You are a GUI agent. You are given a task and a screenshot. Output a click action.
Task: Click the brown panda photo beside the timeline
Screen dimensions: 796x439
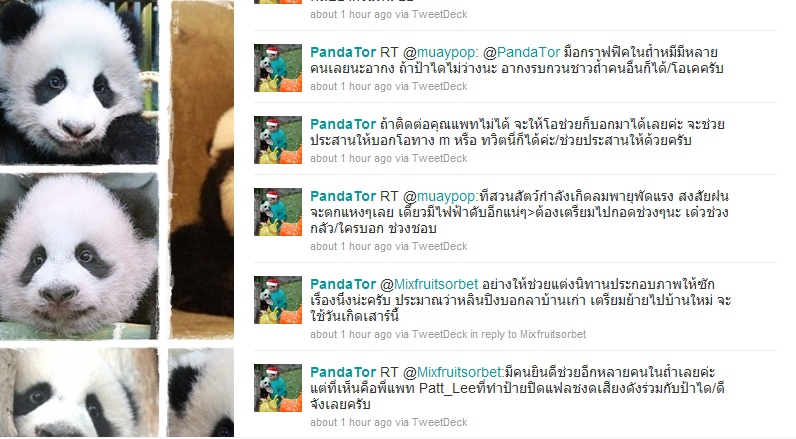(202, 169)
